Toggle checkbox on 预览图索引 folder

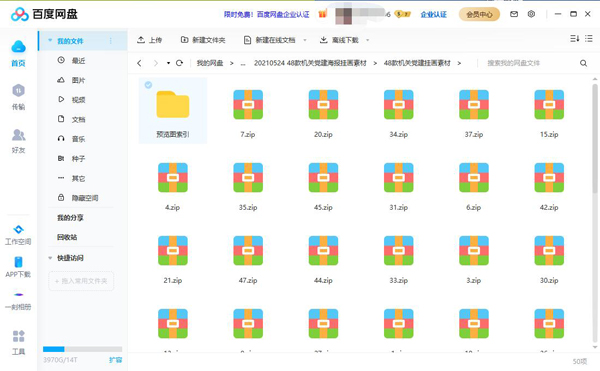pos(148,85)
